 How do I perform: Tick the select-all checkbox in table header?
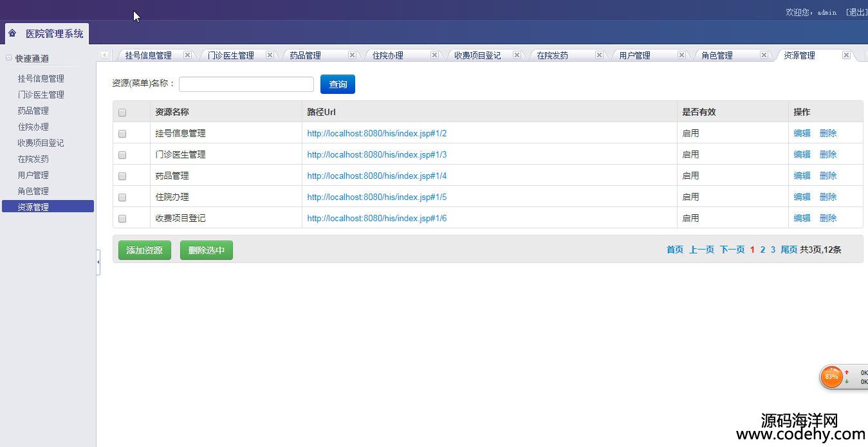click(x=122, y=113)
